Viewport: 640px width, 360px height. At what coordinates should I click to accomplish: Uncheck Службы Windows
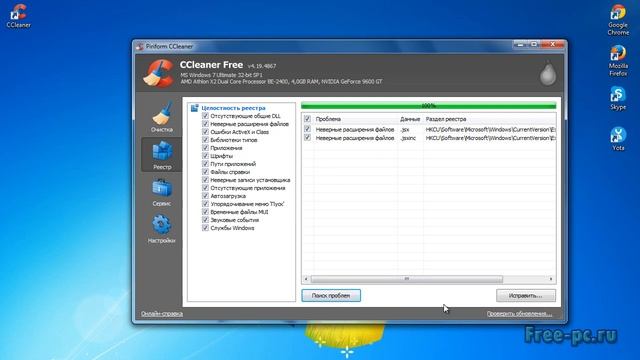[205, 228]
